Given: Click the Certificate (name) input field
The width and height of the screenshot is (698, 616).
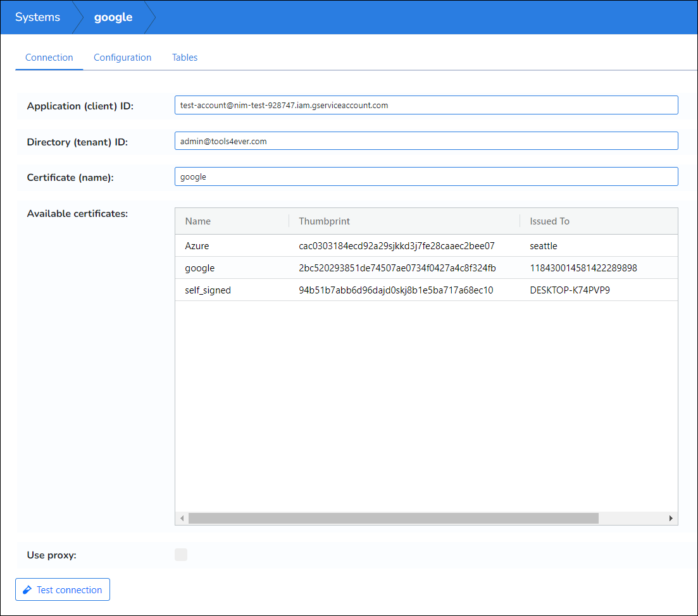Looking at the screenshot, I should 426,177.
